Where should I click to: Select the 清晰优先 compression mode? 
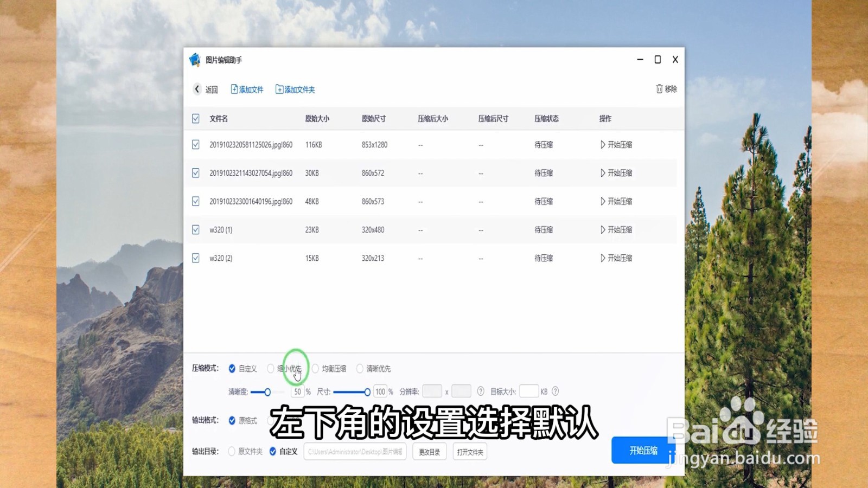point(360,368)
